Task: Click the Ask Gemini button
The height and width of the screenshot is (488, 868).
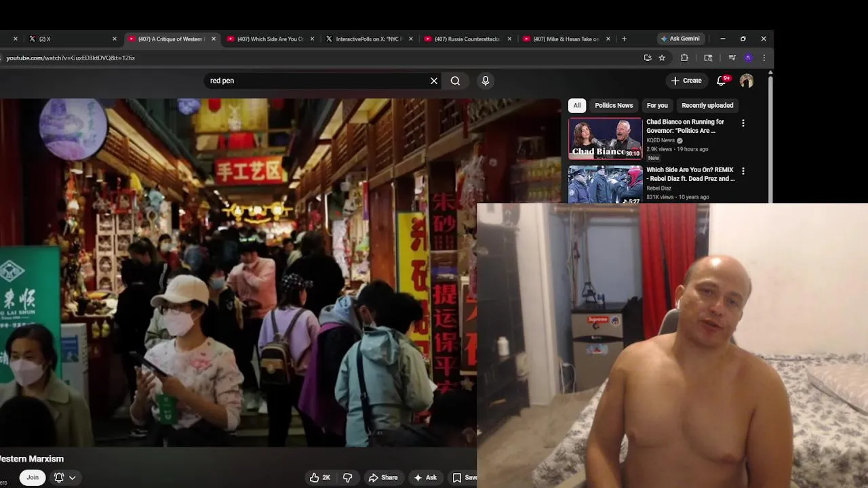Action: (x=681, y=39)
